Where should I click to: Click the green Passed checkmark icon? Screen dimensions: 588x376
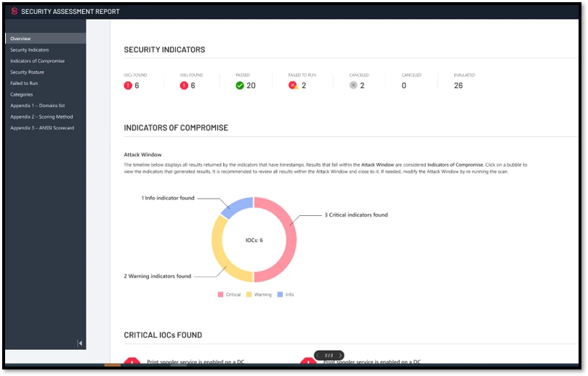(x=240, y=85)
